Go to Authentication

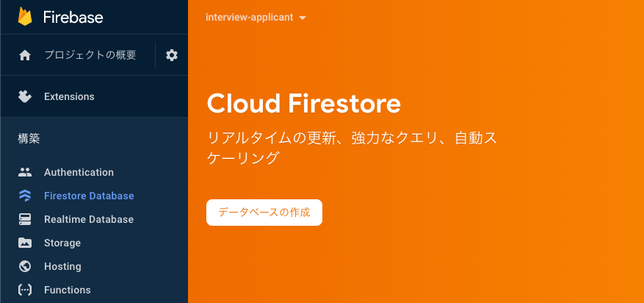click(x=79, y=172)
